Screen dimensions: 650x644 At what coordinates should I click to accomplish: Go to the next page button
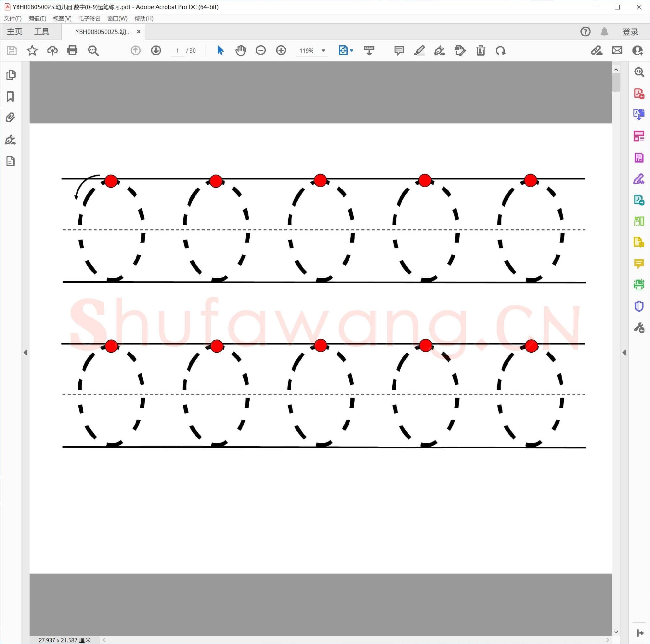tap(156, 50)
